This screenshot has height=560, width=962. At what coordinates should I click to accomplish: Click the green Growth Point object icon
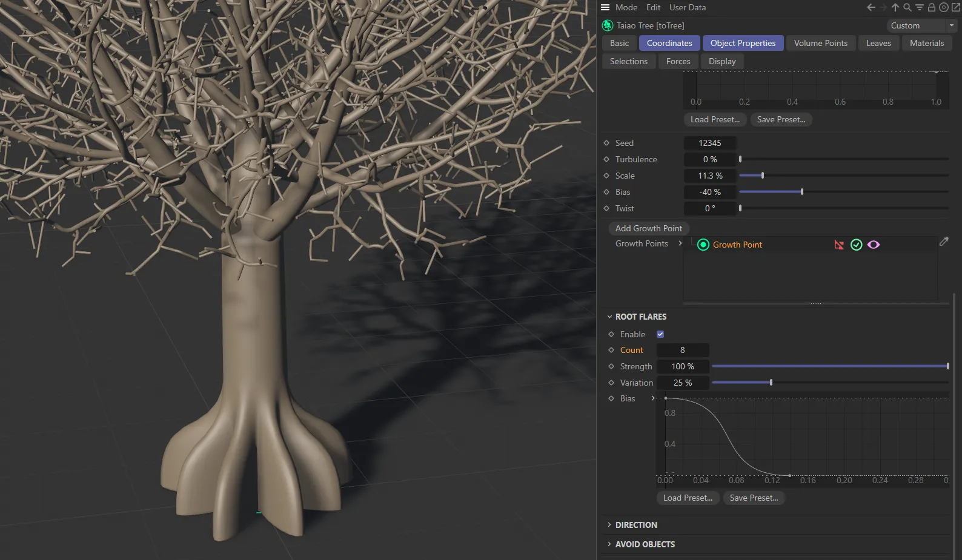pos(703,245)
